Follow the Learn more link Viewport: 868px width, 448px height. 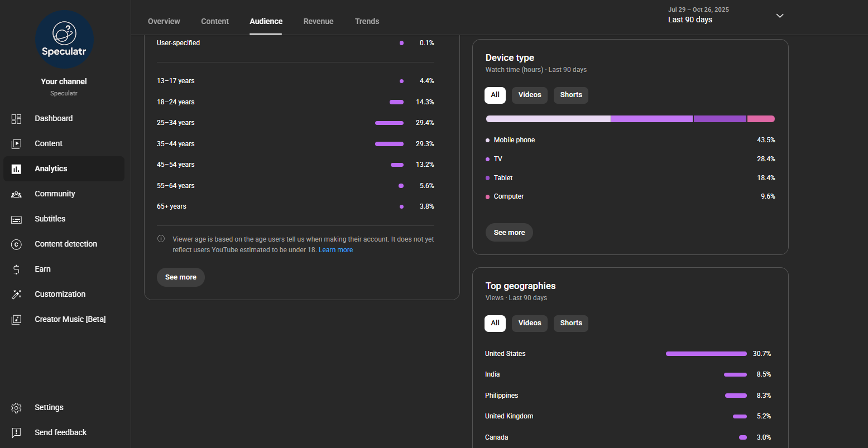(x=335, y=250)
